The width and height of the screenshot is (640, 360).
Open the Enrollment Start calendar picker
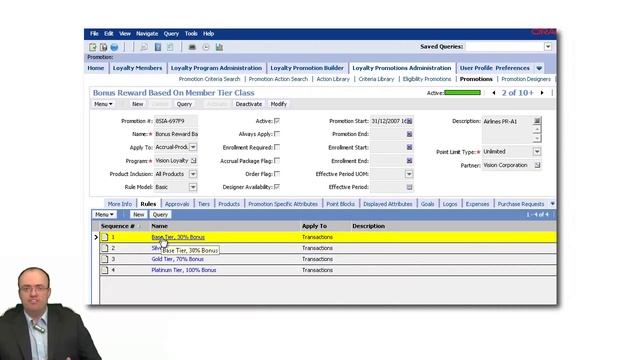409,147
